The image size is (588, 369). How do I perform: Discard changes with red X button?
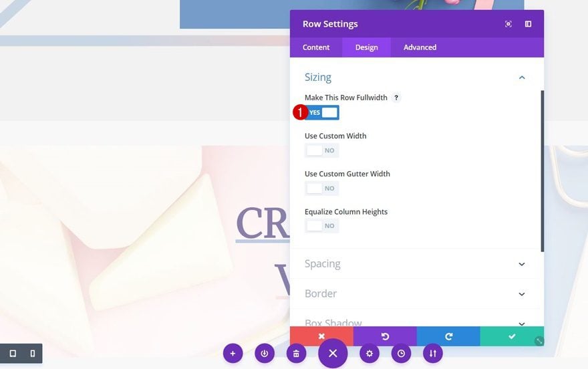[321, 336]
